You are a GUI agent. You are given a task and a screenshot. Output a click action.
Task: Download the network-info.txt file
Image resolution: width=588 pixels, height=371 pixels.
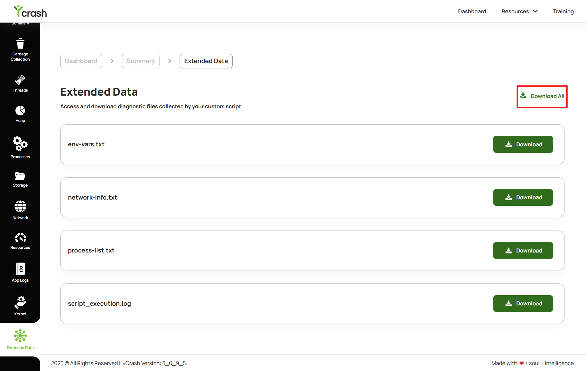(x=523, y=197)
